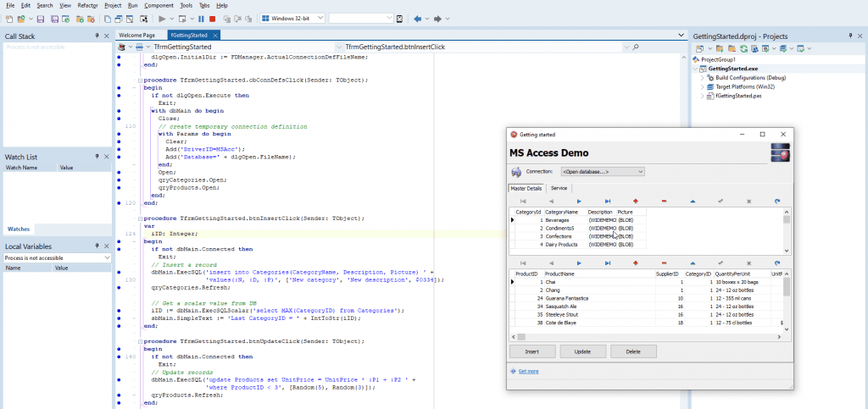
Task: Toggle the pin on Call Stack panel
Action: pos(97,36)
